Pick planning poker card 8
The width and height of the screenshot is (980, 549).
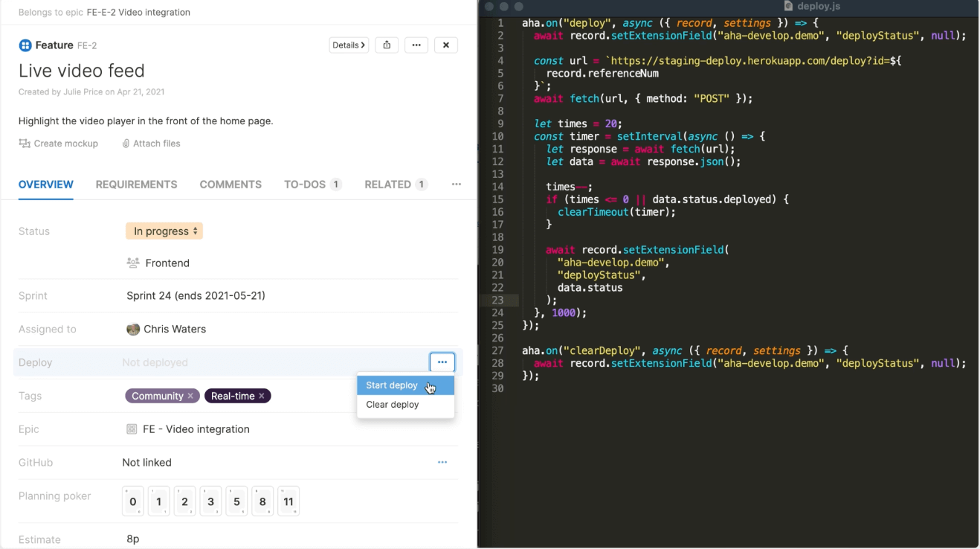click(263, 501)
